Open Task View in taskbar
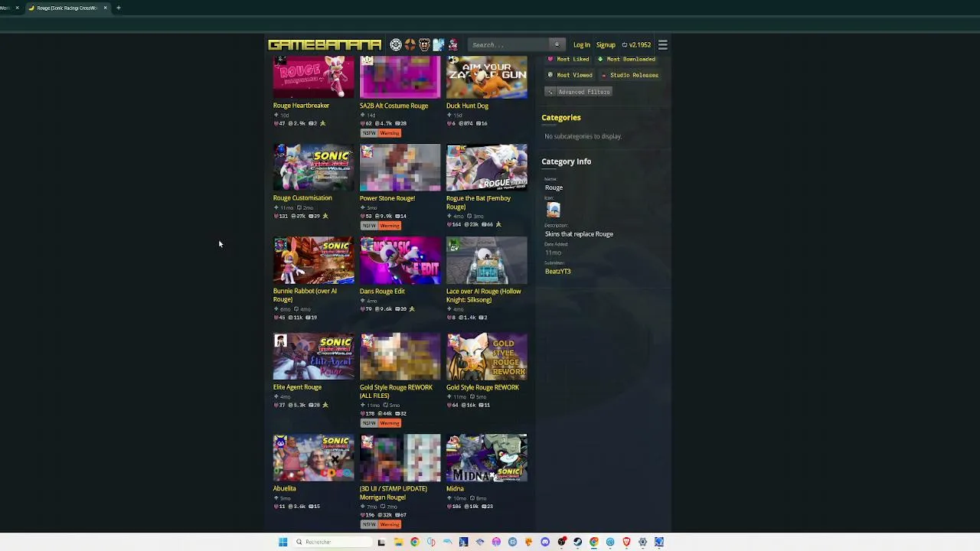Viewport: 980px width, 551px height. tap(381, 542)
